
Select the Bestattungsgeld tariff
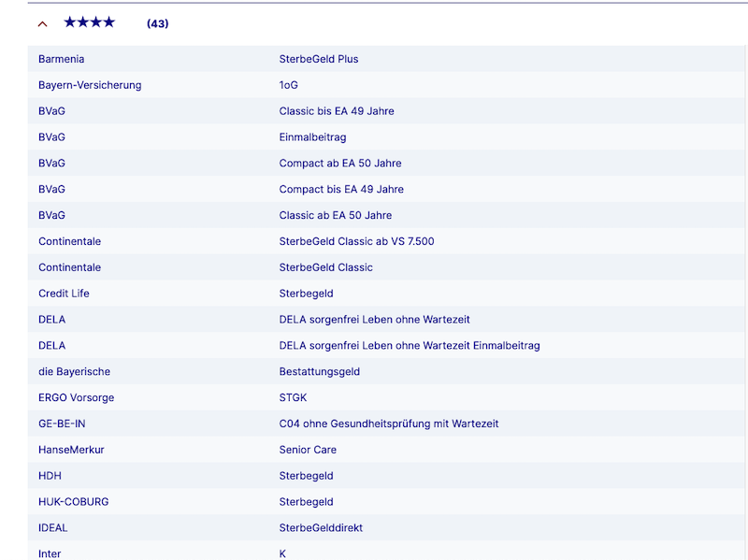coord(319,371)
